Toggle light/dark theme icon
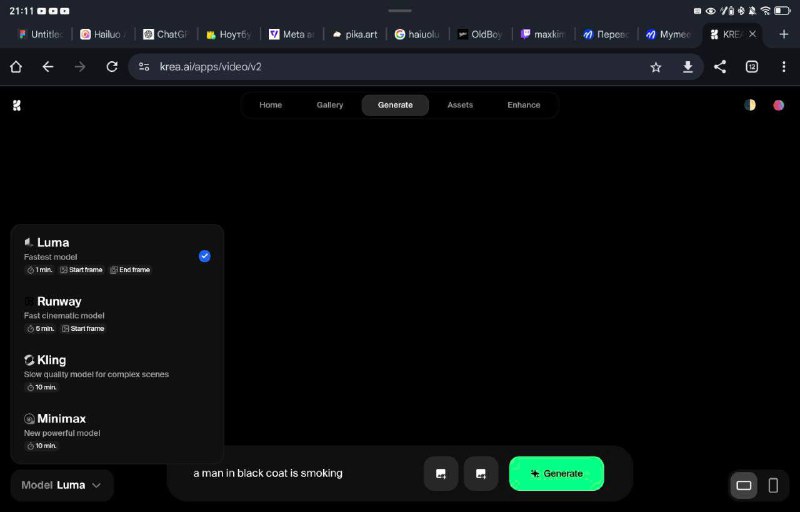Image resolution: width=800 pixels, height=512 pixels. tap(749, 105)
